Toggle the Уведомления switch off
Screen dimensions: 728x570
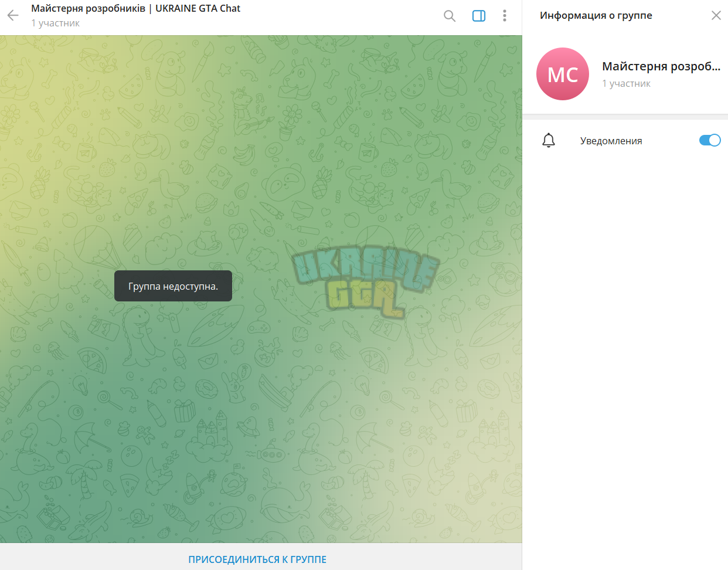click(710, 140)
